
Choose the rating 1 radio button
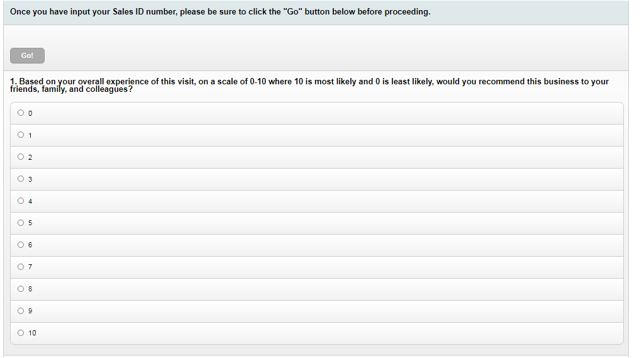click(x=21, y=135)
